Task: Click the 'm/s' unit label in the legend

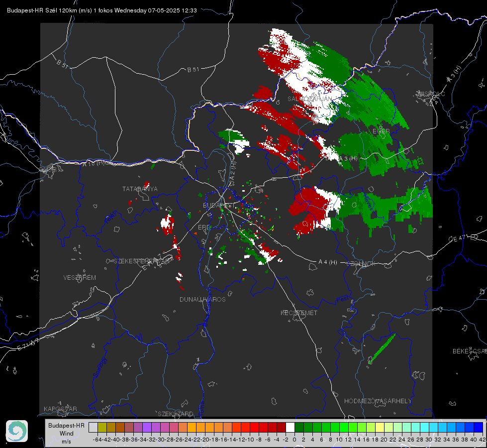Action: coord(67,442)
